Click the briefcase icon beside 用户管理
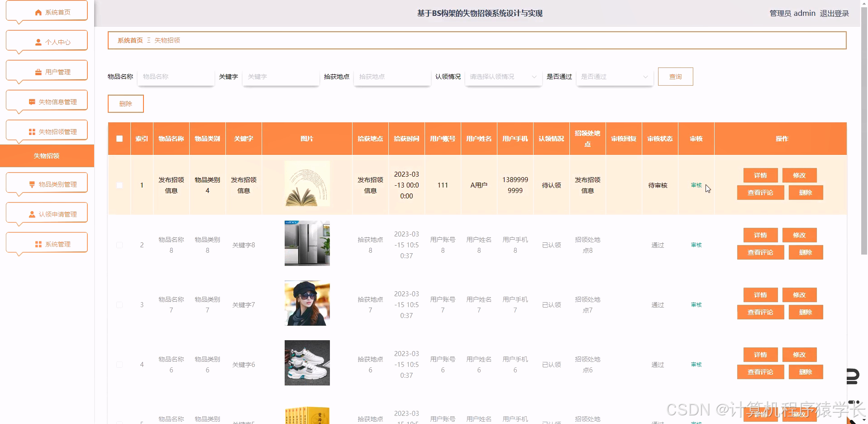Image resolution: width=868 pixels, height=424 pixels. (x=38, y=72)
